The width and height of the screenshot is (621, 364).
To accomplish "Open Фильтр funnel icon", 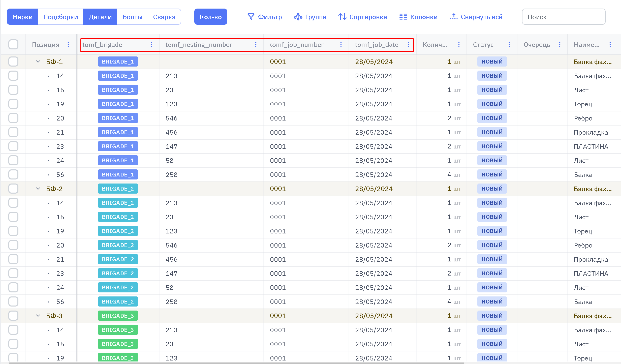I will click(x=251, y=17).
